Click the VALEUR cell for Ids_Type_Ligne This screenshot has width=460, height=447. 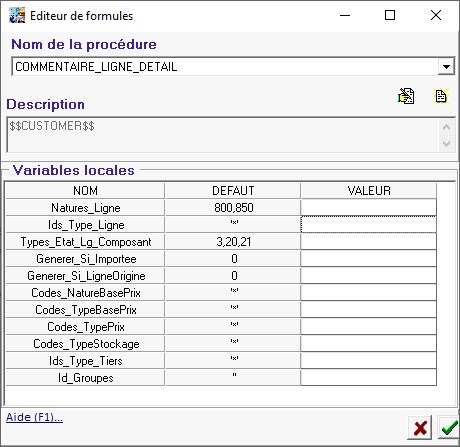pyautogui.click(x=369, y=225)
